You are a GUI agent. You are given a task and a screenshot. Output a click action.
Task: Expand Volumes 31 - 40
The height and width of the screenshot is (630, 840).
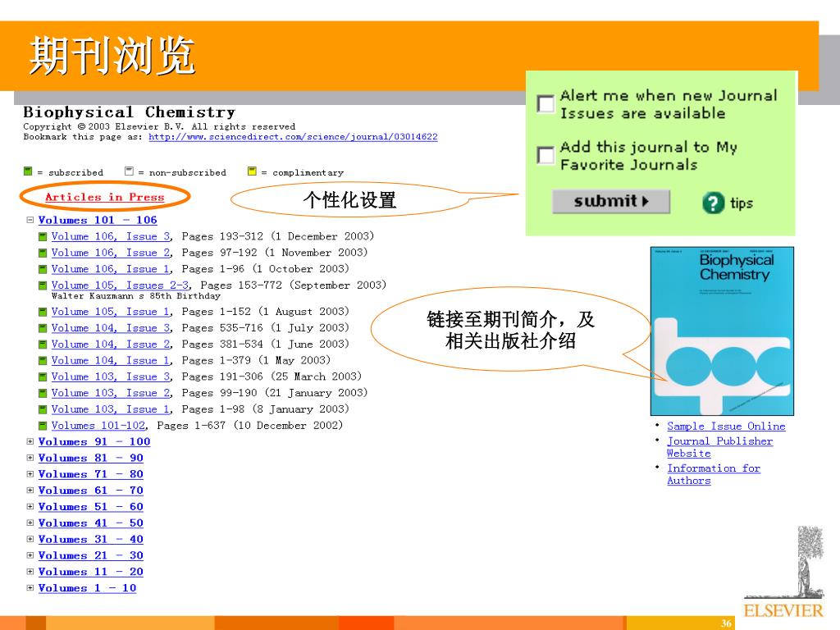point(30,539)
